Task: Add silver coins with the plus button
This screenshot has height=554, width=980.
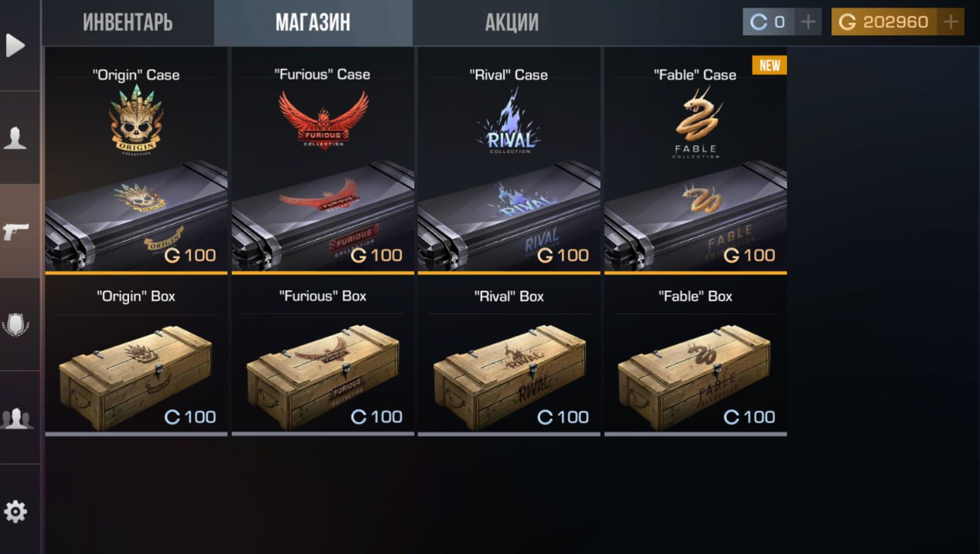Action: 808,22
